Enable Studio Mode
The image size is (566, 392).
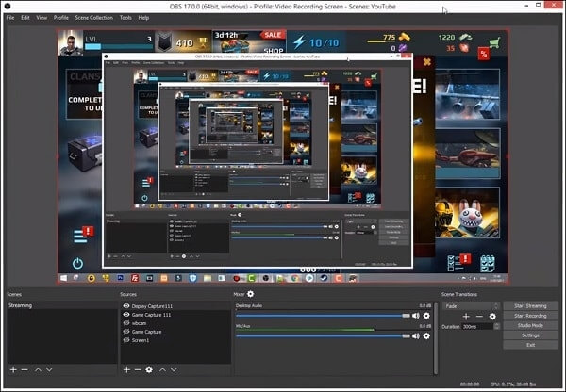coord(530,325)
